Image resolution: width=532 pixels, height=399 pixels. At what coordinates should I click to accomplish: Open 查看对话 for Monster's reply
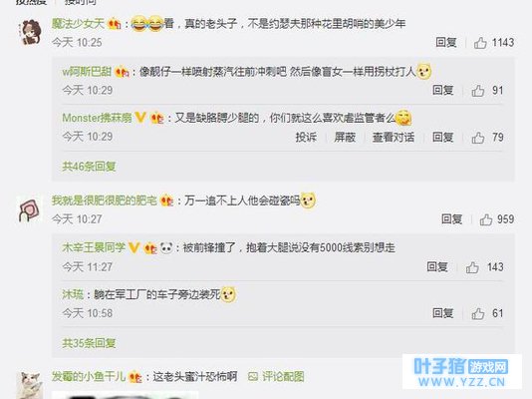pyautogui.click(x=394, y=138)
